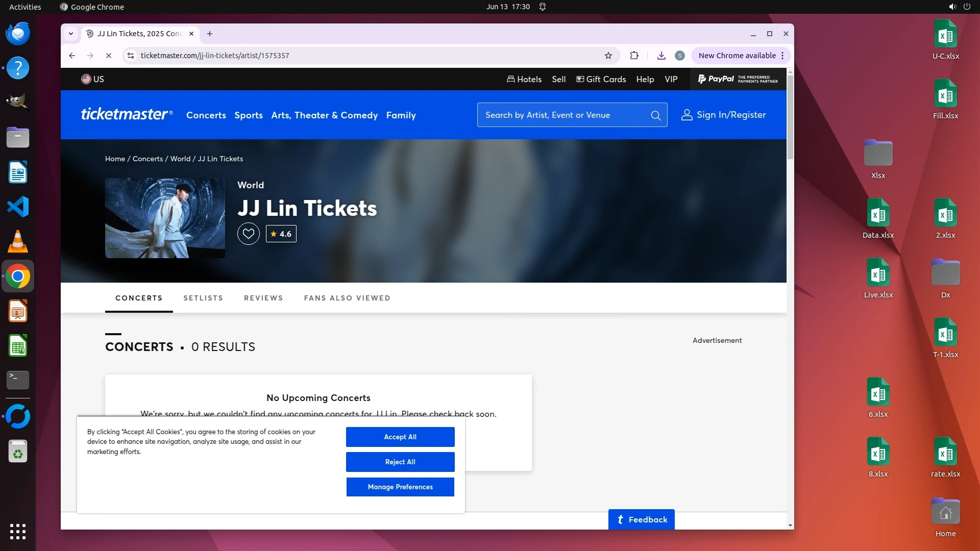
Task: View site information icon in address bar
Action: click(x=131, y=56)
